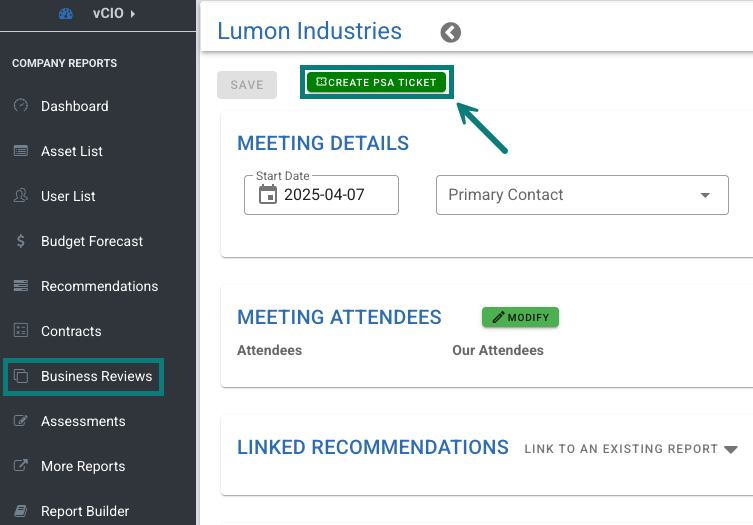
Task: Click the Report Builder book icon
Action: (21, 511)
